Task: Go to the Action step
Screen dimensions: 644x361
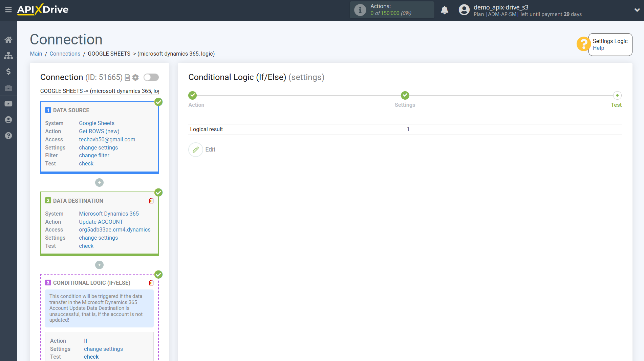Action: [192, 95]
